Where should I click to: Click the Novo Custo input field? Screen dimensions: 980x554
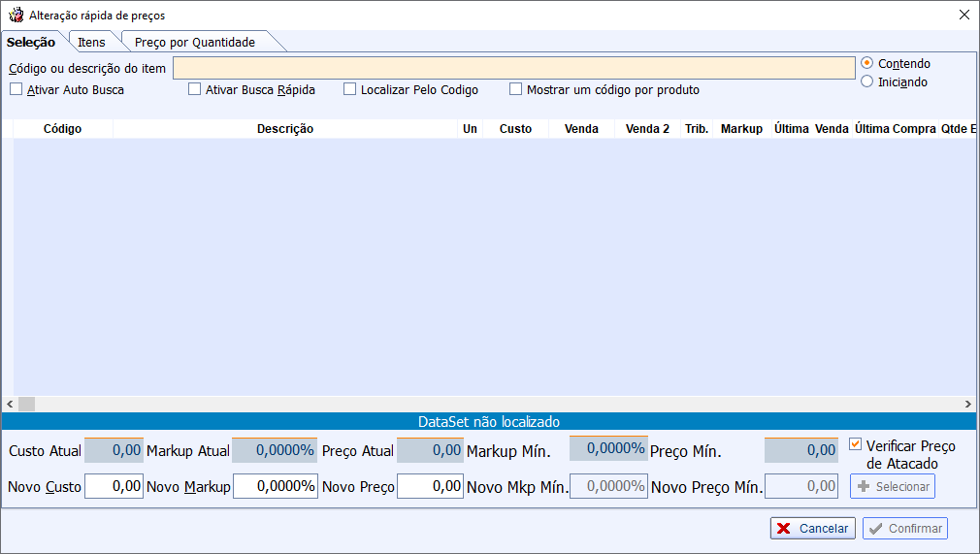point(114,486)
